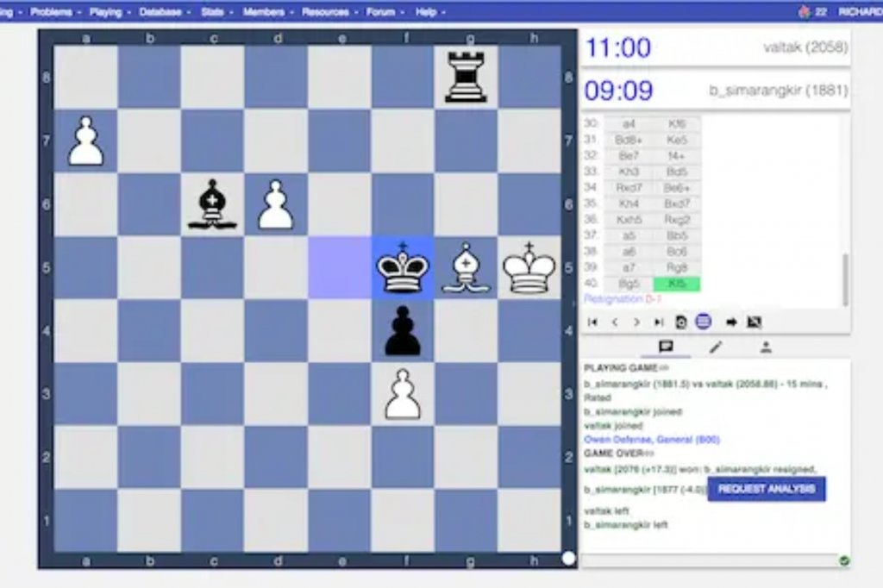Click the crossed-out board icon

755,322
